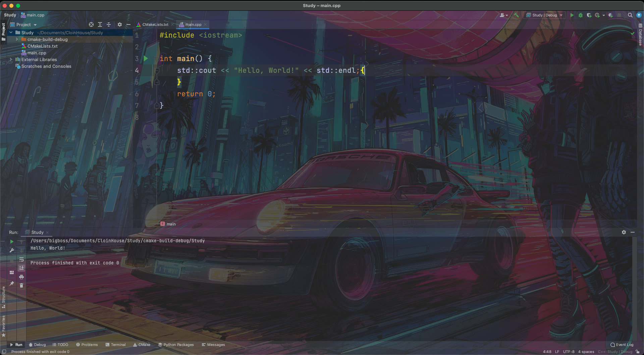Rerun Study in the Run panel

12,242
